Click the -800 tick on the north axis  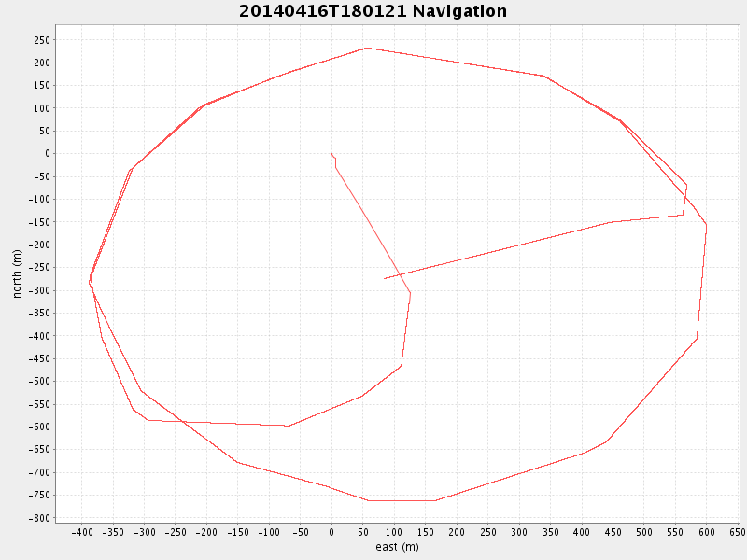39,518
